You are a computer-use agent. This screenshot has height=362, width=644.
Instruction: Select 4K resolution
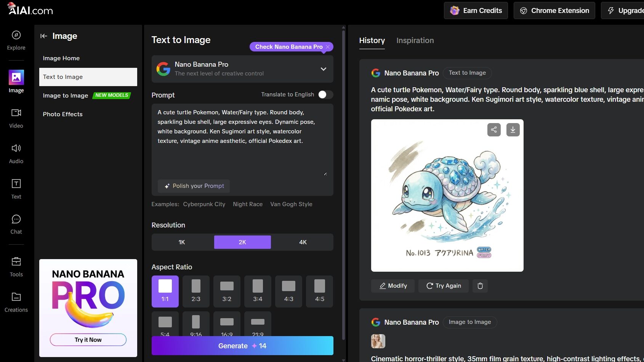tap(303, 242)
